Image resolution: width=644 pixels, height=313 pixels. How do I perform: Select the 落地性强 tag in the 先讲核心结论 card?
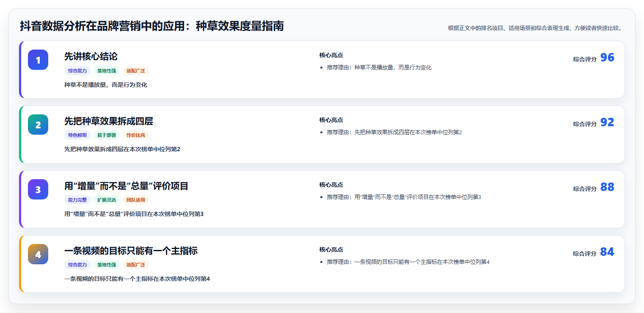(x=107, y=71)
